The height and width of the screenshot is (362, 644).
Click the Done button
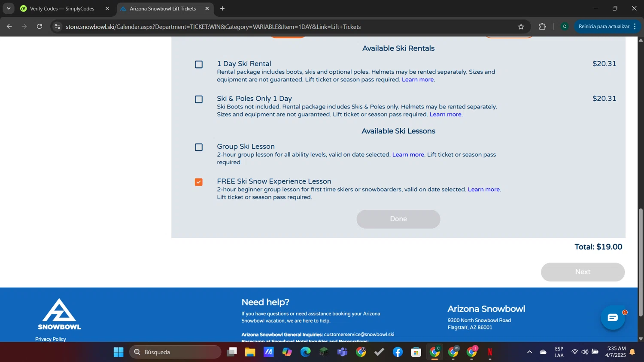click(398, 219)
